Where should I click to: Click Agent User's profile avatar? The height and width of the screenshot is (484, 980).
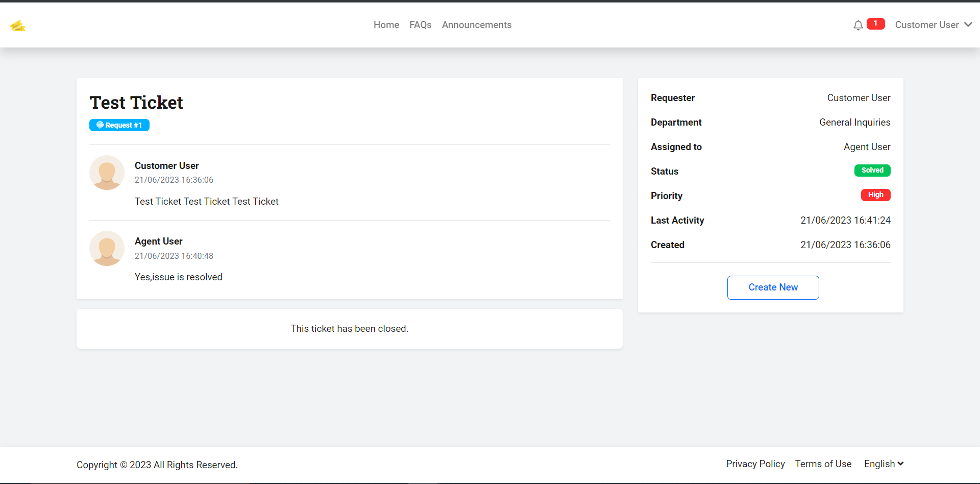[x=107, y=248]
